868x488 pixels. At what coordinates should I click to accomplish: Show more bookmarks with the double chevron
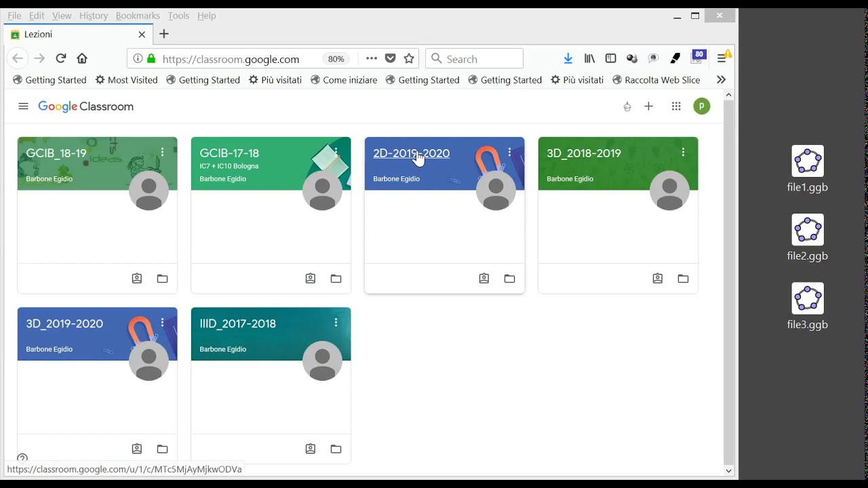[721, 80]
